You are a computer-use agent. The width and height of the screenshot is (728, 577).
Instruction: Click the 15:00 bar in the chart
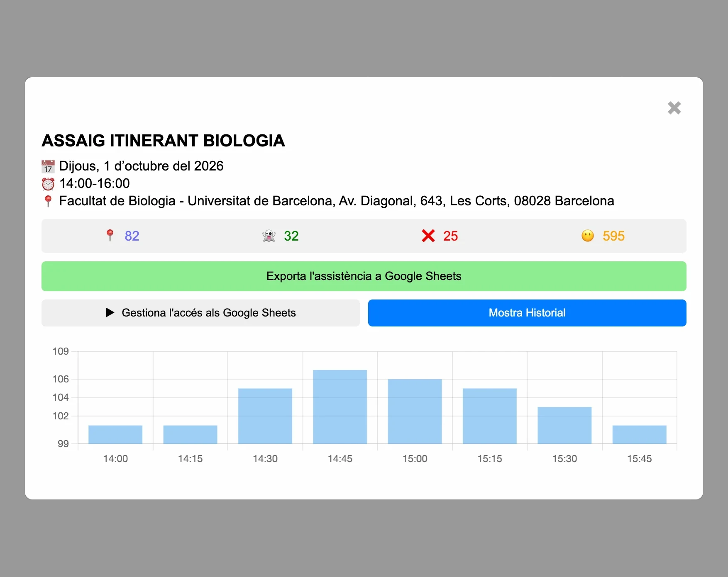click(x=415, y=411)
